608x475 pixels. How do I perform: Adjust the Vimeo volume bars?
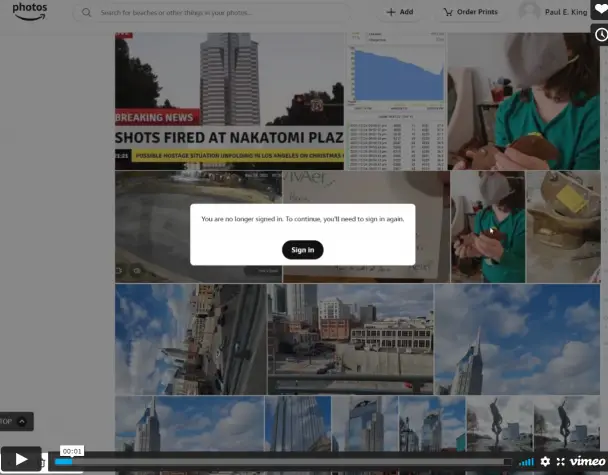526,462
